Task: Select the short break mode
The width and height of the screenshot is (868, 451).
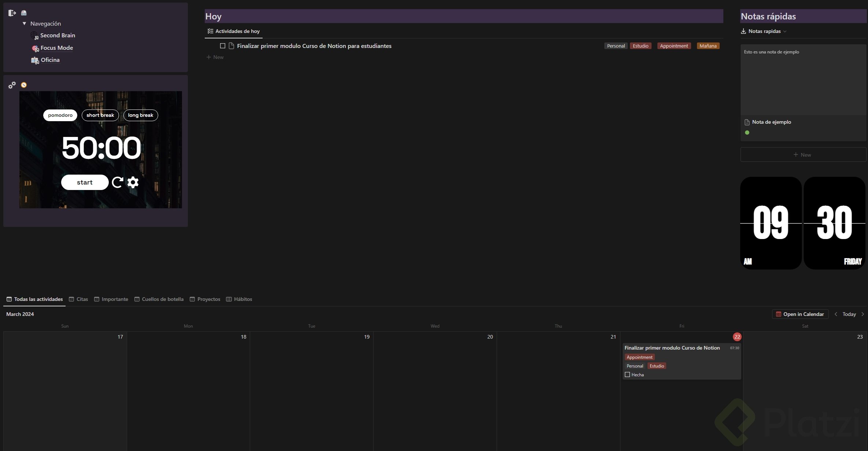Action: click(100, 115)
